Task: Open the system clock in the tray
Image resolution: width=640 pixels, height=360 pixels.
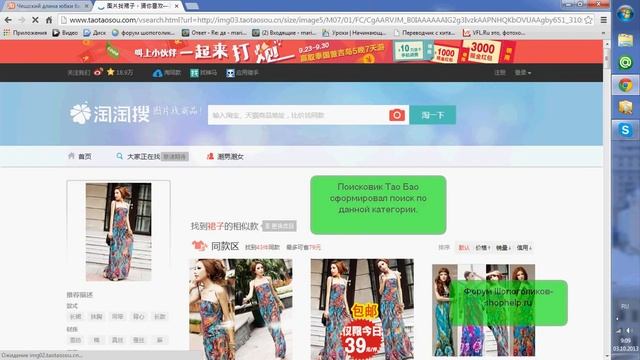Action: [x=625, y=344]
